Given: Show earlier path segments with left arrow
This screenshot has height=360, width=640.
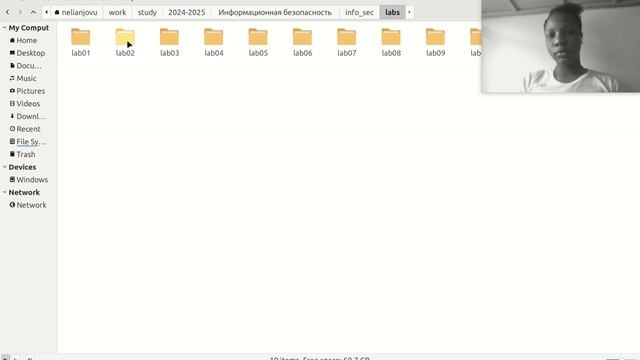Looking at the screenshot, I should (x=47, y=12).
